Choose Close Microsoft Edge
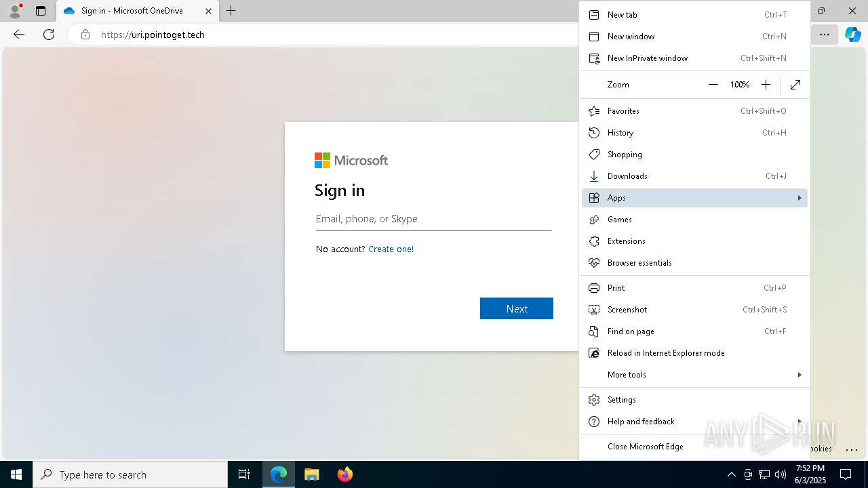This screenshot has width=868, height=488. [694, 447]
